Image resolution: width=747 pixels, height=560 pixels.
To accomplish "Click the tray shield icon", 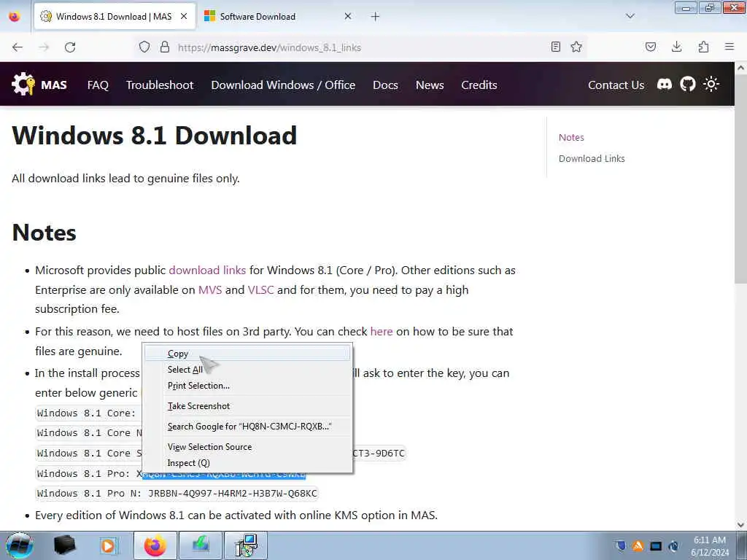I will coord(620,545).
